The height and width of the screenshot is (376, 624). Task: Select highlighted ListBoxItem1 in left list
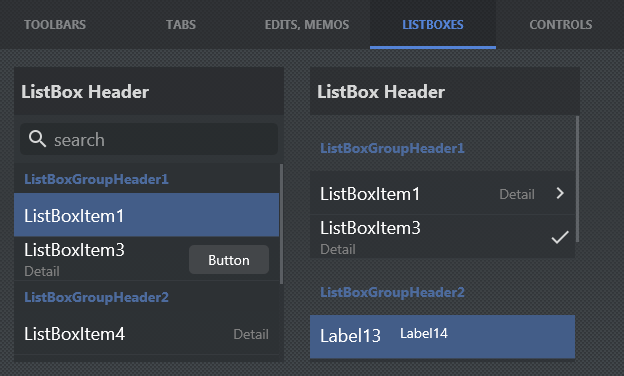tap(146, 215)
